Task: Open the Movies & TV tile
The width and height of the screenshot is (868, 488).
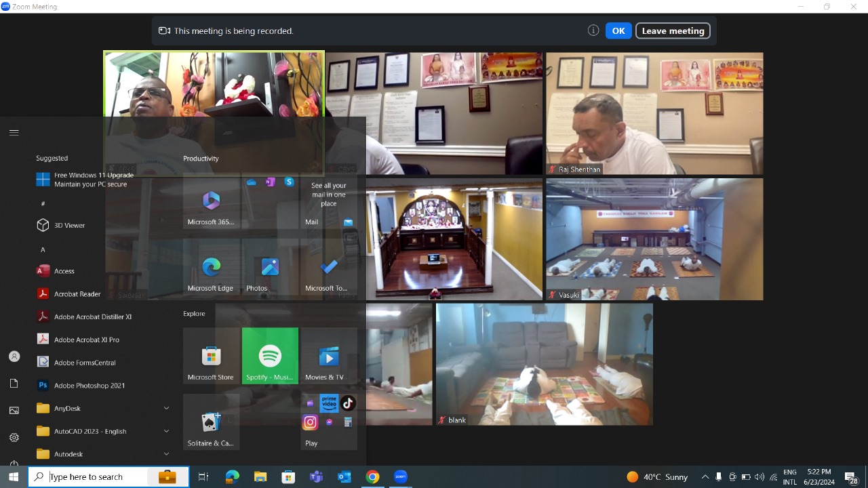Action: [x=329, y=356]
